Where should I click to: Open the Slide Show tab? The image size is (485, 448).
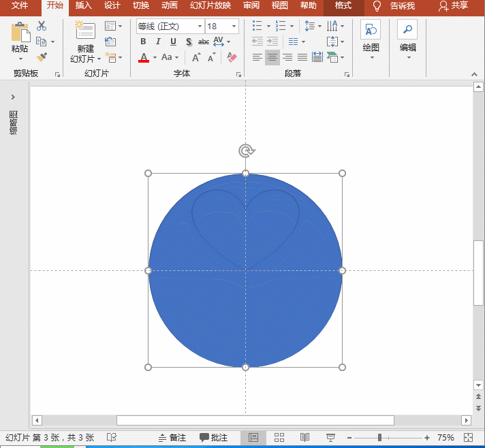tap(210, 5)
